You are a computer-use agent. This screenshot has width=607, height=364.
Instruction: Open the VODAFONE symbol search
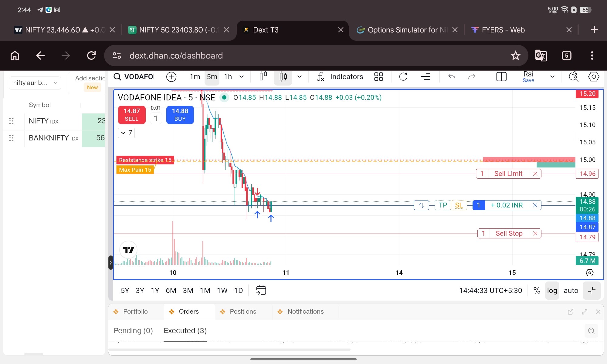(134, 77)
